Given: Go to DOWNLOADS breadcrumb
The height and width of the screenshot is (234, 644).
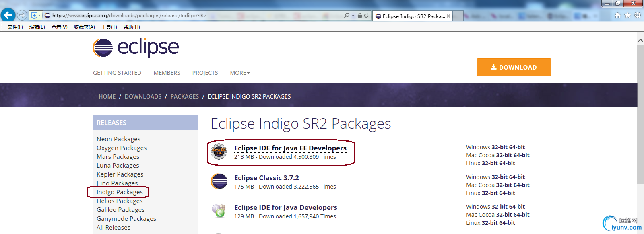Looking at the screenshot, I should click(x=143, y=96).
